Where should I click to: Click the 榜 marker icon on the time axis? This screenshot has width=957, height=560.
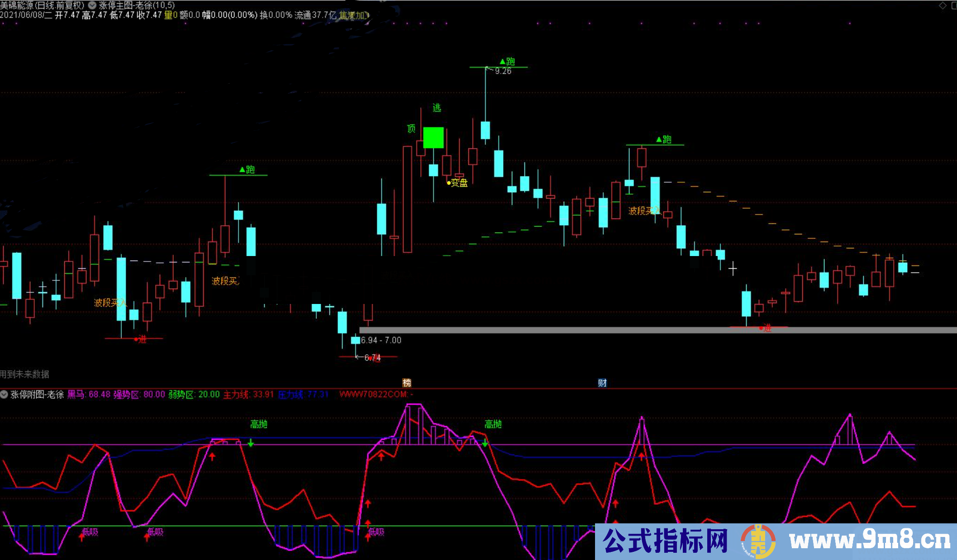(x=407, y=383)
